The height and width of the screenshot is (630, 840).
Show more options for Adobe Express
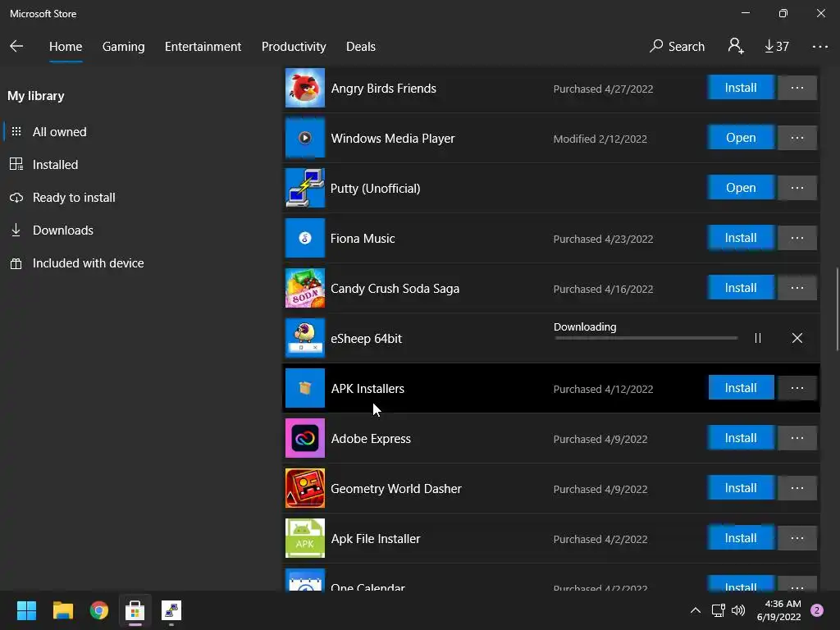point(797,438)
